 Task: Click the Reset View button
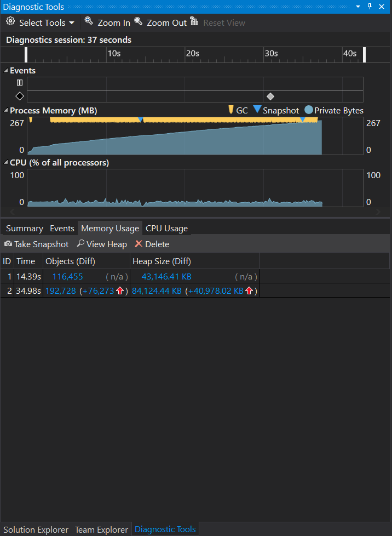[218, 22]
